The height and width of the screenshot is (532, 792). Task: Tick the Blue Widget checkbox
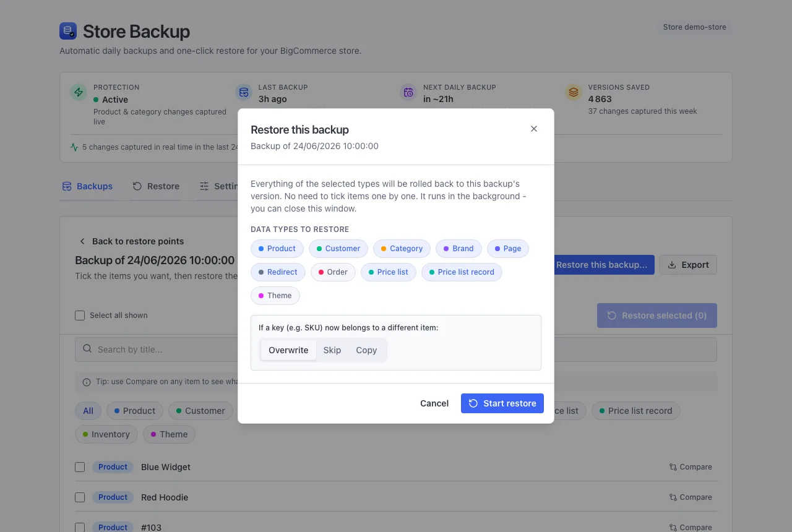click(x=80, y=467)
